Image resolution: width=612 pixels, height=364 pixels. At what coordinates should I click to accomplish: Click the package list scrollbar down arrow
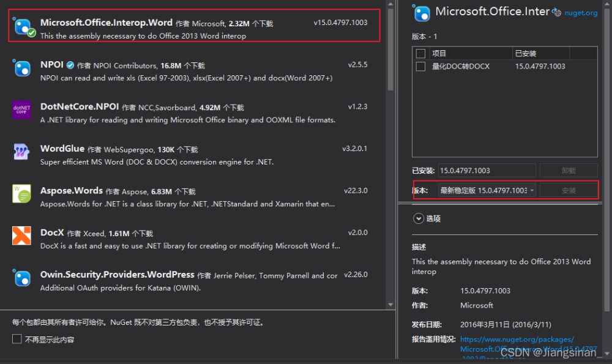coord(390,304)
